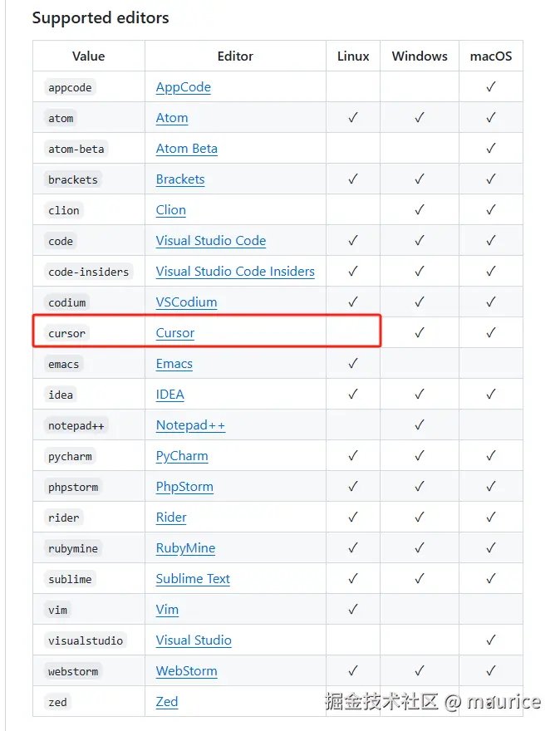
Task: Follow the Brackets link
Action: pyautogui.click(x=180, y=179)
